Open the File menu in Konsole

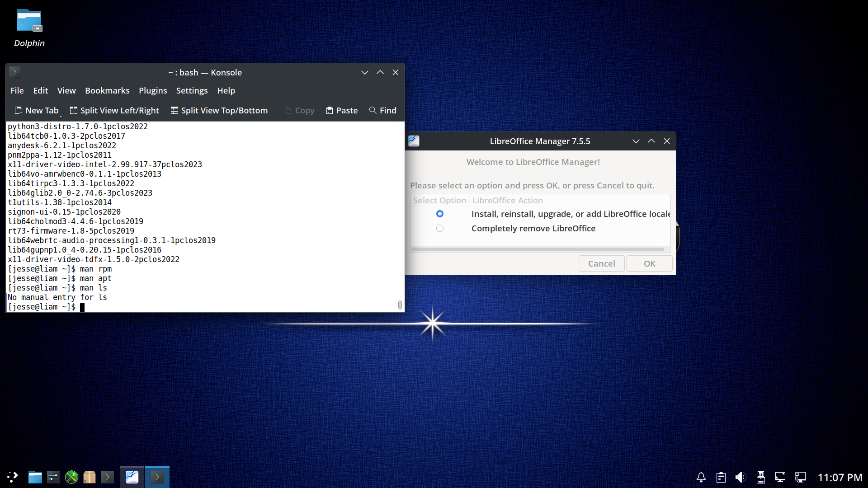(x=17, y=90)
